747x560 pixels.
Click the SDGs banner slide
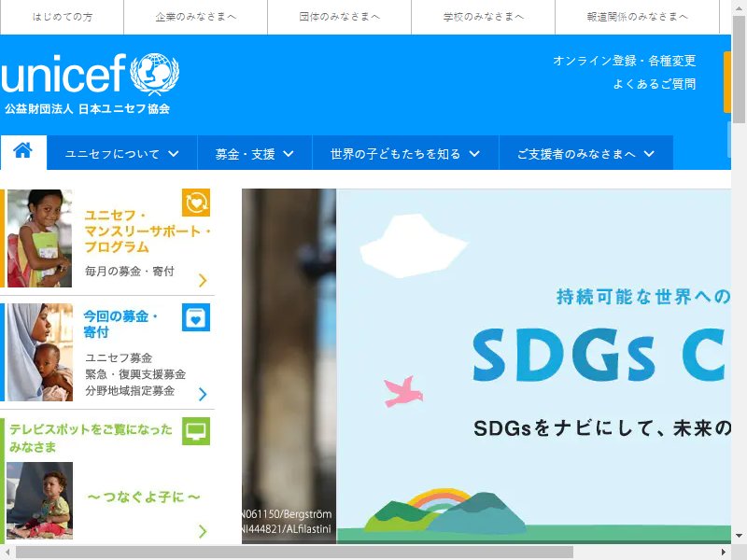(533, 366)
